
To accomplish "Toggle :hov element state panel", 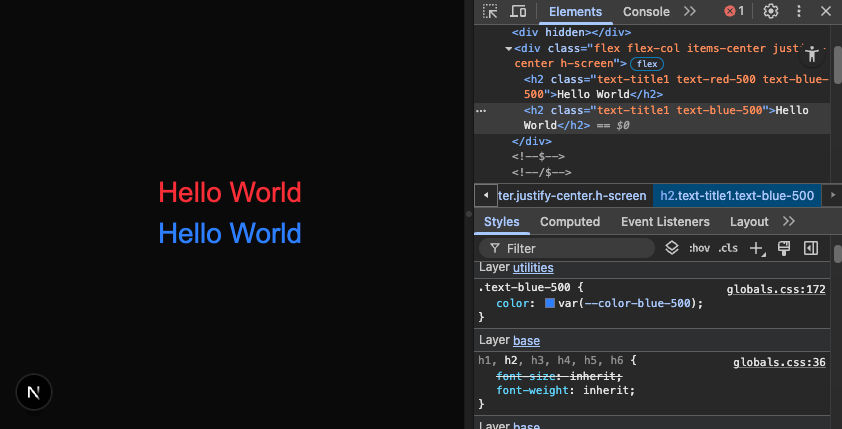I will [x=699, y=248].
